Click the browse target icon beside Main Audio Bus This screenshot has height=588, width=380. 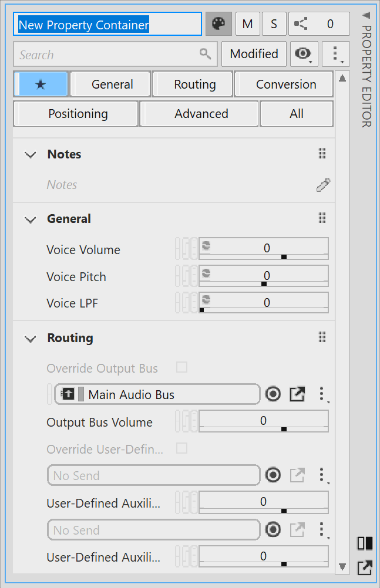273,394
